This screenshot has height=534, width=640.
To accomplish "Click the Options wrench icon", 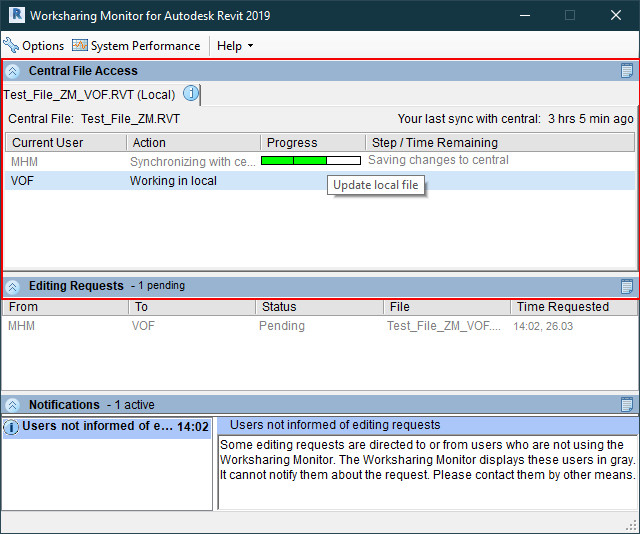I will [11, 46].
